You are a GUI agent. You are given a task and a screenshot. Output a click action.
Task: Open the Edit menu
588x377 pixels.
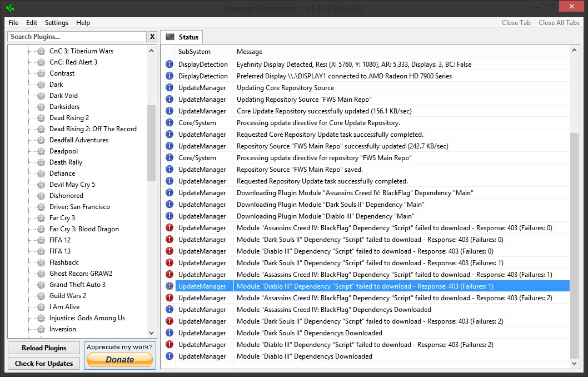[x=32, y=22]
